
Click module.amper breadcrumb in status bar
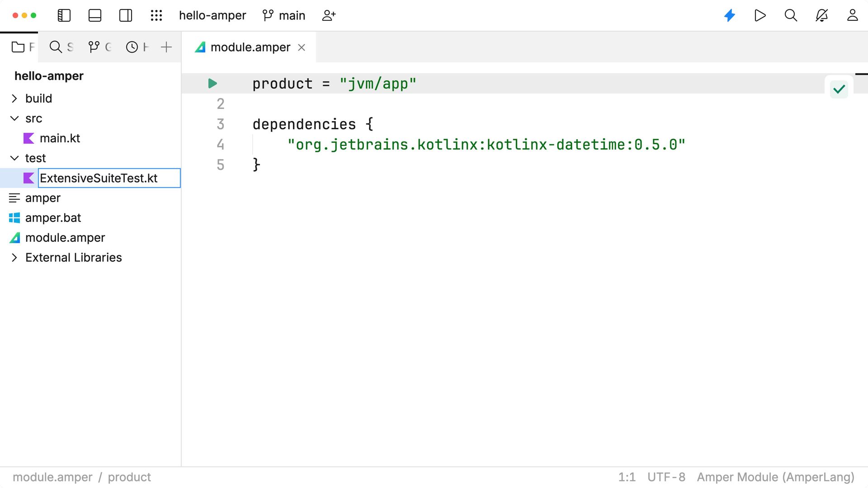[52, 477]
